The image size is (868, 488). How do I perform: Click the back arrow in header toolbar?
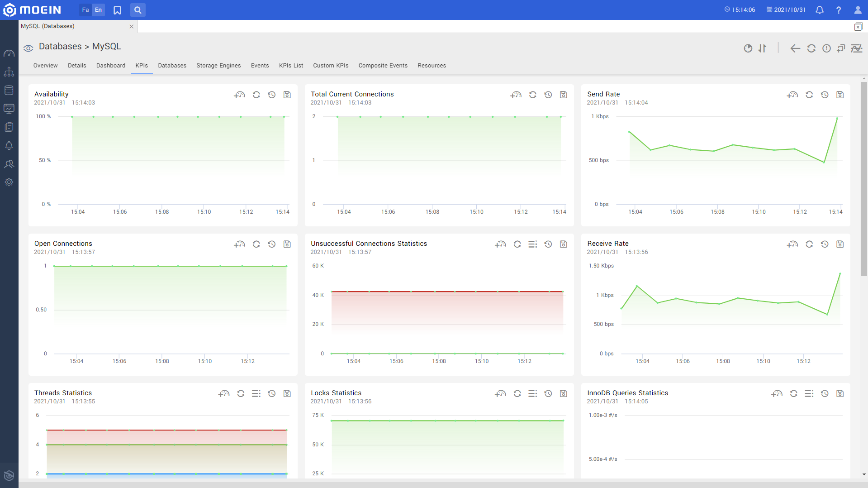pyautogui.click(x=795, y=48)
